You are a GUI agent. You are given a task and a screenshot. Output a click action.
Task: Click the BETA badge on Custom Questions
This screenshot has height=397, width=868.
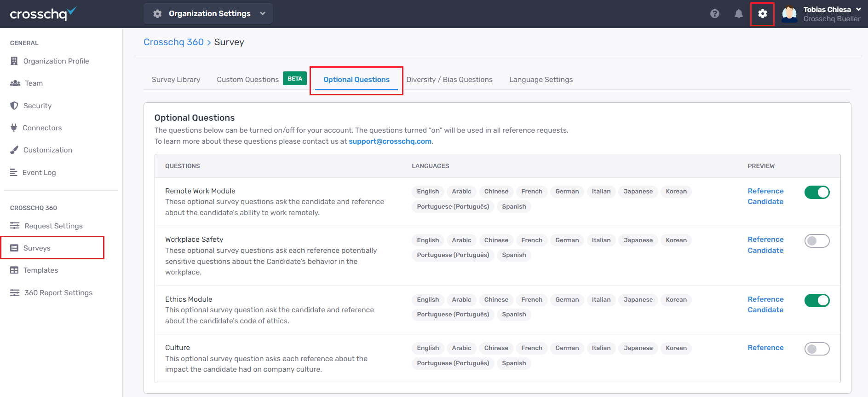coord(295,79)
